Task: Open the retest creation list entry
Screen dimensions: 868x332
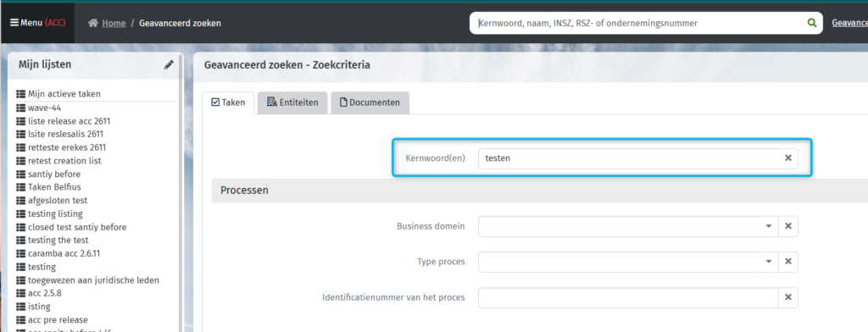Action: coord(64,160)
